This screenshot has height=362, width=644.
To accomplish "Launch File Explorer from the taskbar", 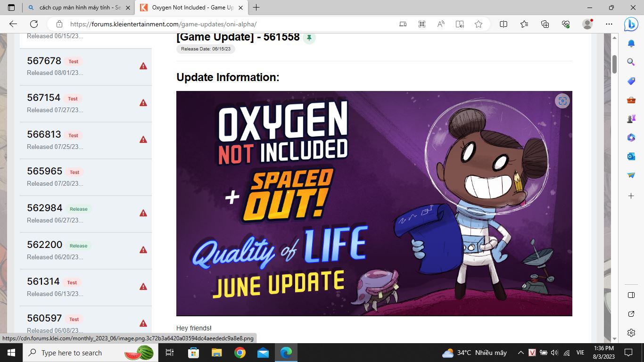I will pos(216,353).
